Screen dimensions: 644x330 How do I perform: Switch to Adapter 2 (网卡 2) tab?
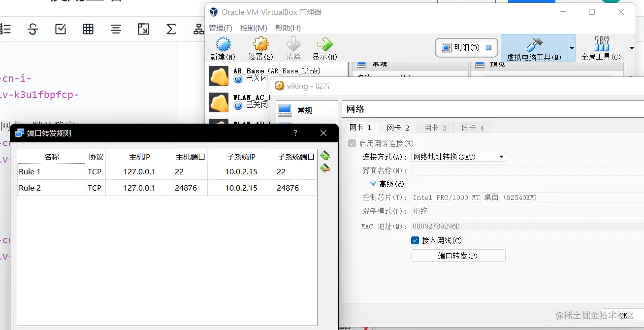point(398,128)
